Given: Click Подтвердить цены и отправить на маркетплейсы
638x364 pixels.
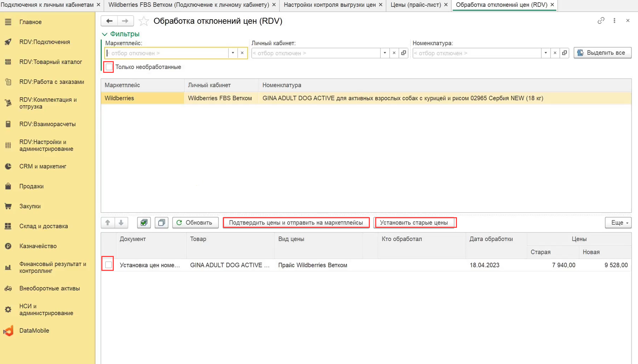Looking at the screenshot, I should point(296,223).
